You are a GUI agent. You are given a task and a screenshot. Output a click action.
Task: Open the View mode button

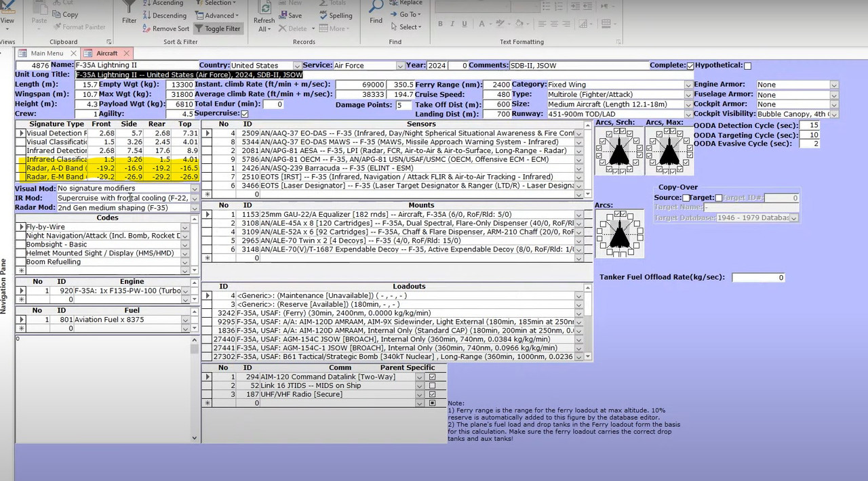click(x=7, y=14)
